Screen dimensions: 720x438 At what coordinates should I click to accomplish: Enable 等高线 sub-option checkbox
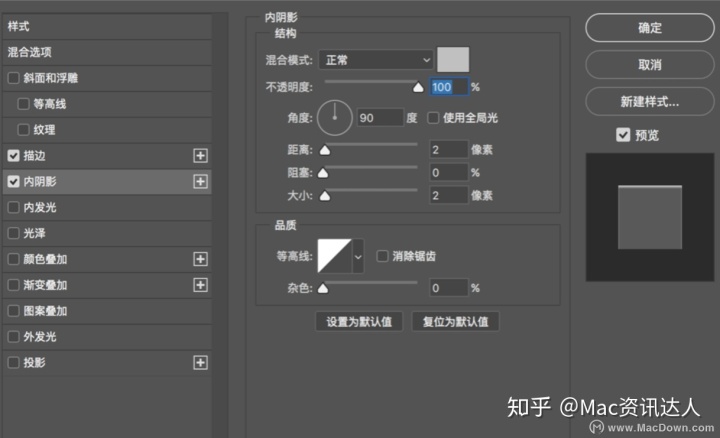23,104
